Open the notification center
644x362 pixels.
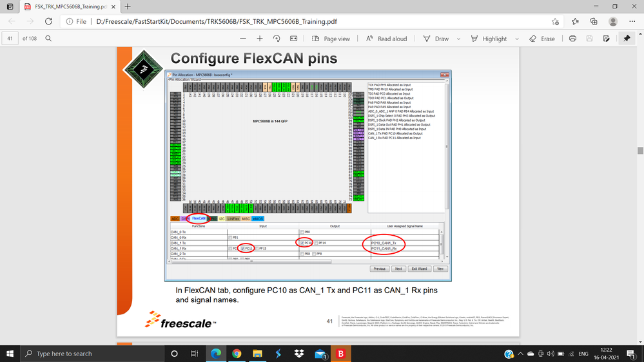click(632, 354)
